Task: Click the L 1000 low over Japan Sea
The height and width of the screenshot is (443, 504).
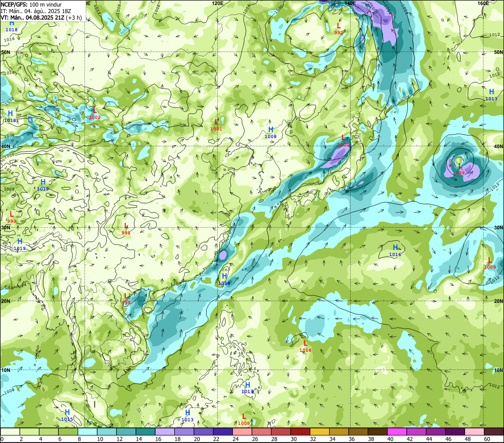Action: (343, 141)
